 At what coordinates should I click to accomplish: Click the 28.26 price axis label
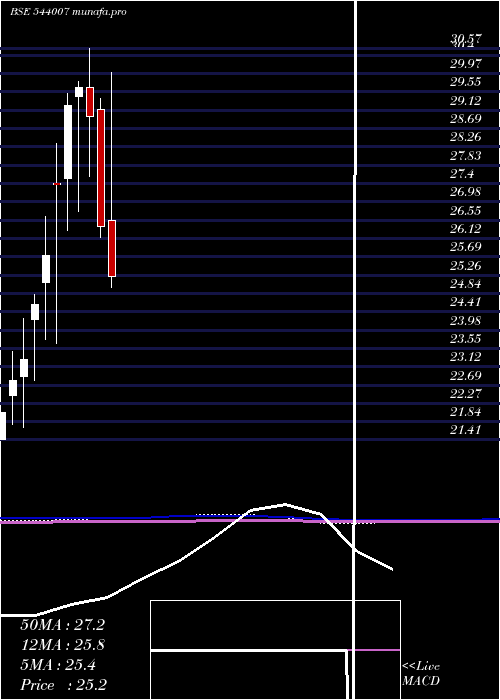click(x=466, y=137)
